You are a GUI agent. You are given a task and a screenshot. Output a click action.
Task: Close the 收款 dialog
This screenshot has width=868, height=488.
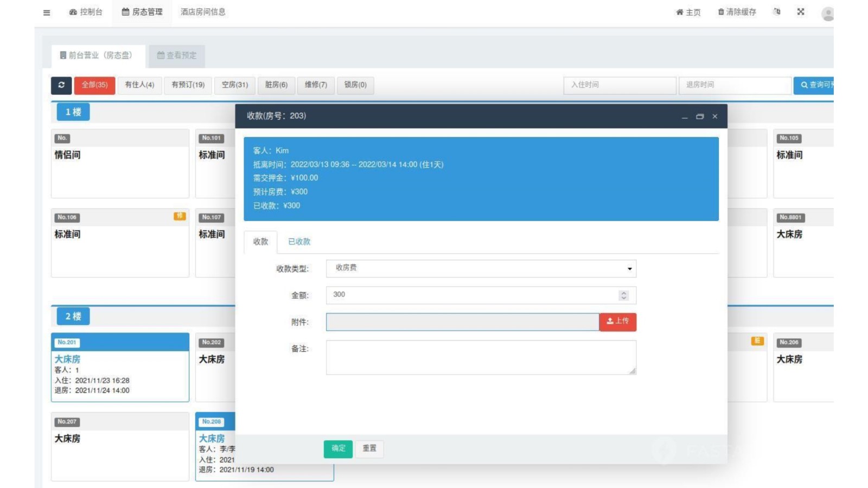pos(715,117)
